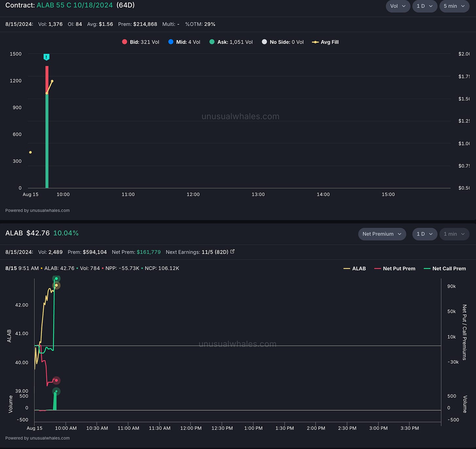Click the green volume spike marker
The height and width of the screenshot is (449, 476).
click(56, 391)
